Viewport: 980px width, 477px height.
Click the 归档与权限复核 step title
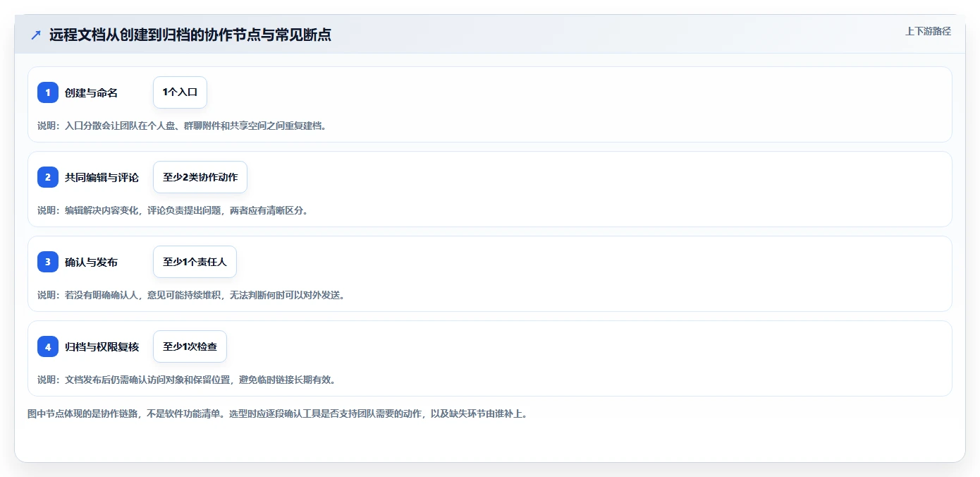coord(102,346)
